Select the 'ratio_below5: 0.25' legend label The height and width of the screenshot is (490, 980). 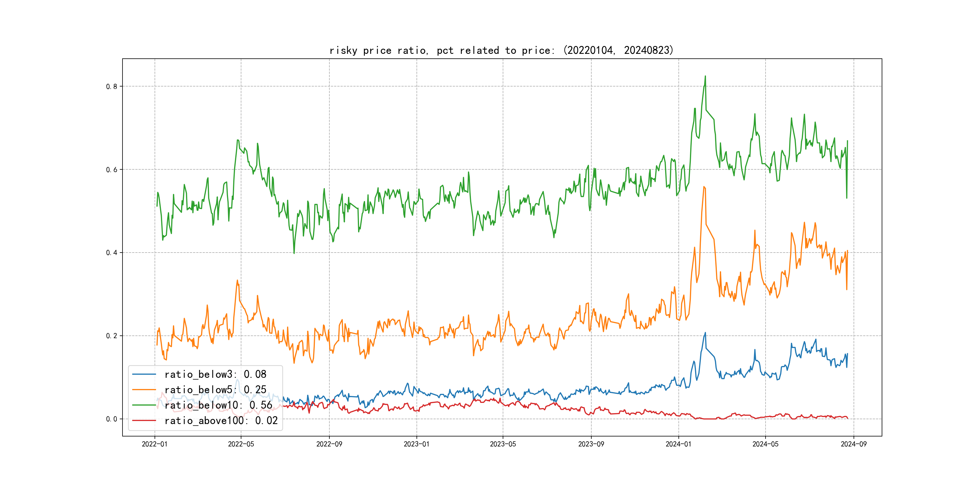tap(215, 390)
